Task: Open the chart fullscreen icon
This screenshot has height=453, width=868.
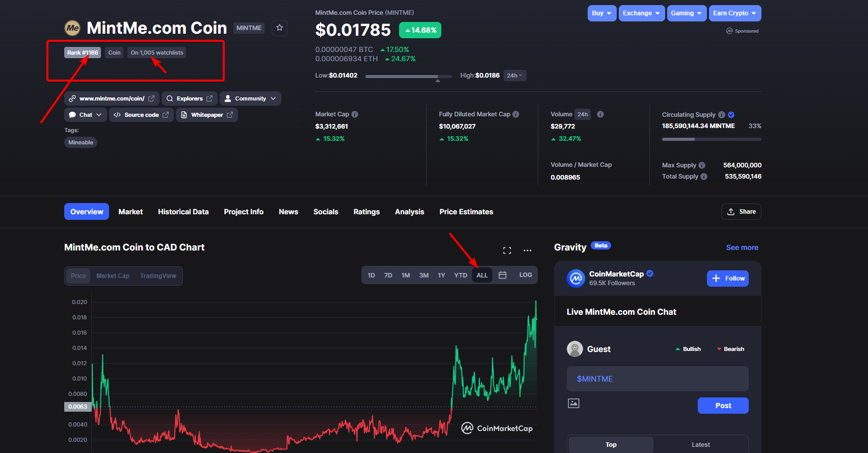Action: pyautogui.click(x=507, y=250)
